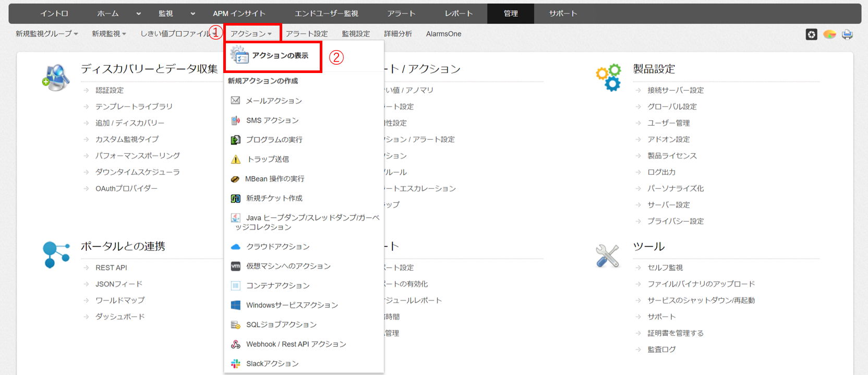This screenshot has width=868, height=375.
Task: Select the 管理 tab
Action: pos(511,14)
